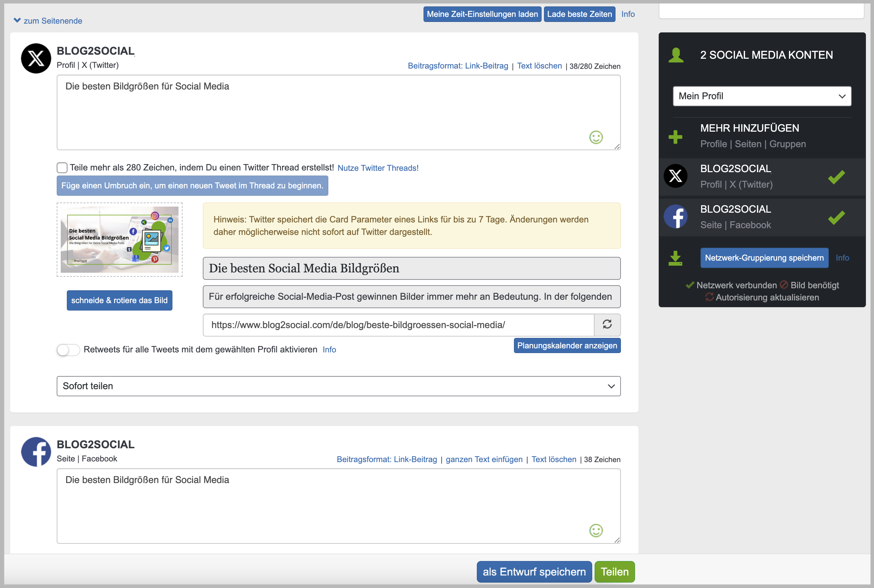Viewport: 874px width, 588px height.
Task: Jump via zum Seitenende link
Action: pyautogui.click(x=53, y=21)
